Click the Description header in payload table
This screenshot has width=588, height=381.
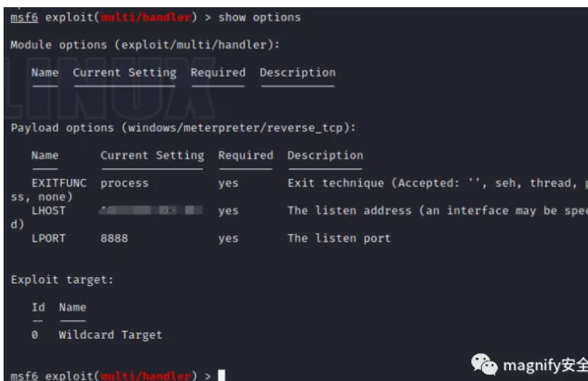tap(326, 155)
